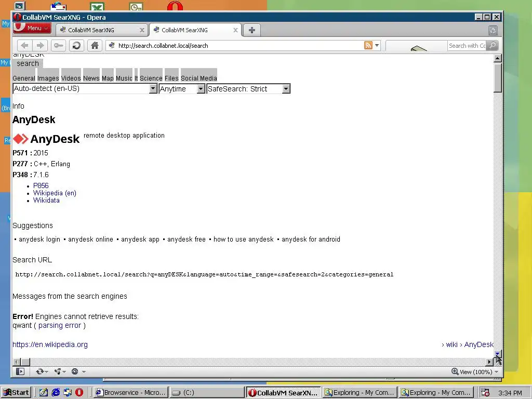Open the red Opera Menu button
Image resolution: width=532 pixels, height=399 pixels.
click(x=32, y=28)
